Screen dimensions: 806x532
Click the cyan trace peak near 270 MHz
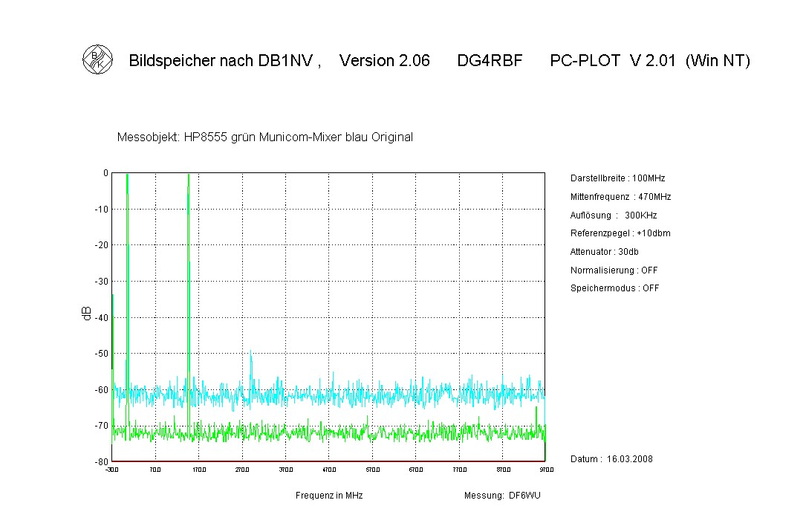point(251,354)
